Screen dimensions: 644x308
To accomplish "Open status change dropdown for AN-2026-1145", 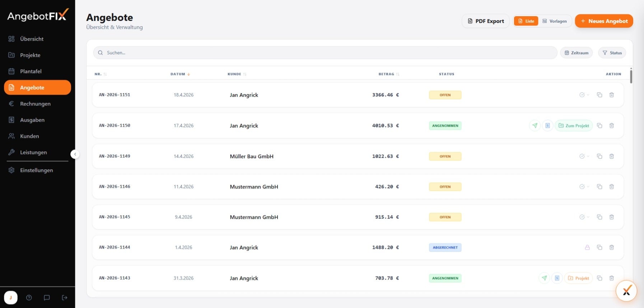I will click(x=584, y=217).
